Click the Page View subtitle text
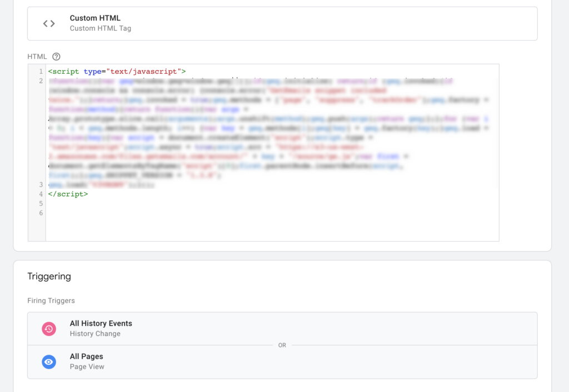This screenshot has height=392, width=569. [x=87, y=366]
